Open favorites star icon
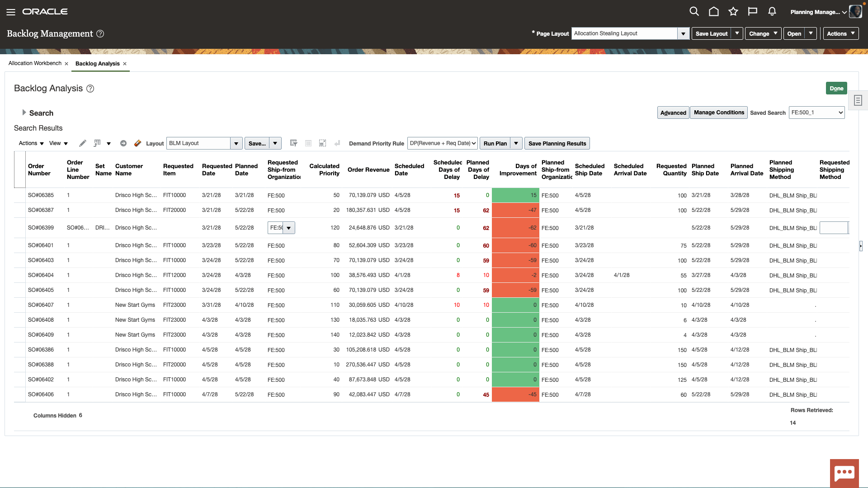The image size is (868, 488). 733,12
